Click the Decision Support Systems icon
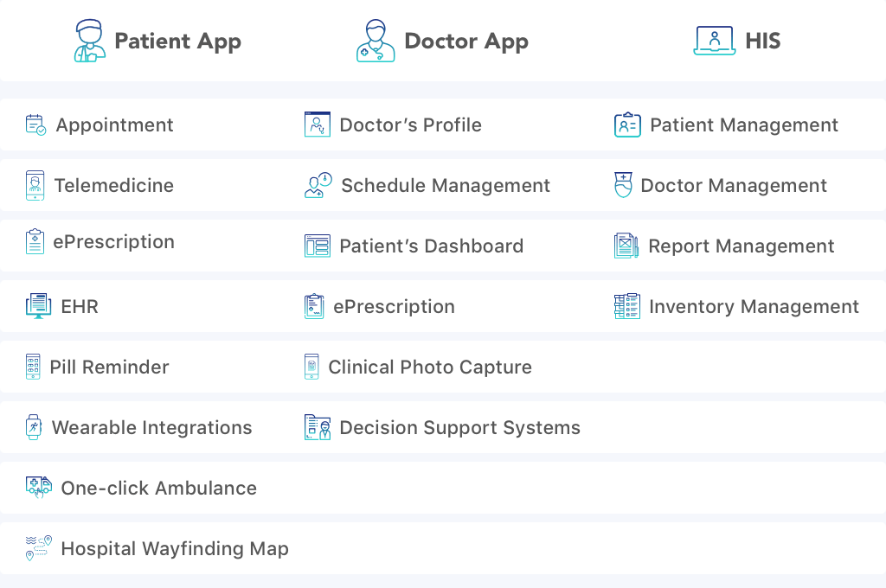This screenshot has width=886, height=588. pos(318,427)
